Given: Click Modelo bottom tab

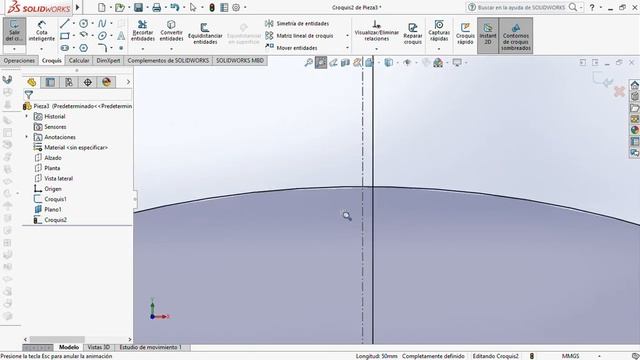Looking at the screenshot, I should (x=69, y=347).
